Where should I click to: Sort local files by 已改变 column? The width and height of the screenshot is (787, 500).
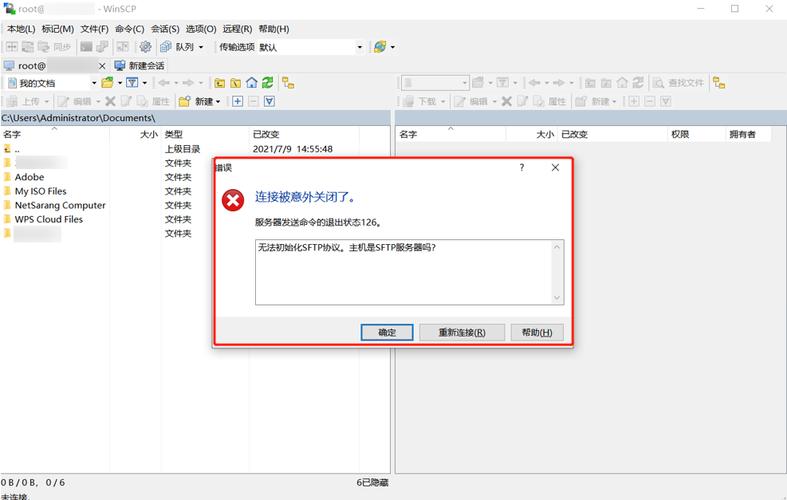tap(304, 134)
